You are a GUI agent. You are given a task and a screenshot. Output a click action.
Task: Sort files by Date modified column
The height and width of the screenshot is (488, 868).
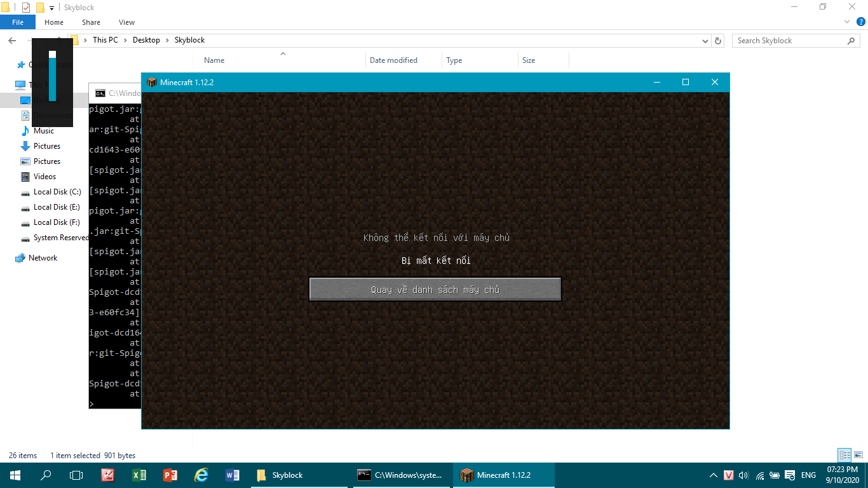[x=393, y=60]
